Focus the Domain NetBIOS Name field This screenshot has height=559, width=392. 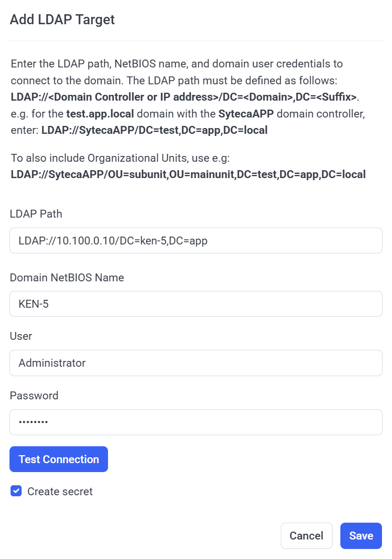tap(195, 304)
